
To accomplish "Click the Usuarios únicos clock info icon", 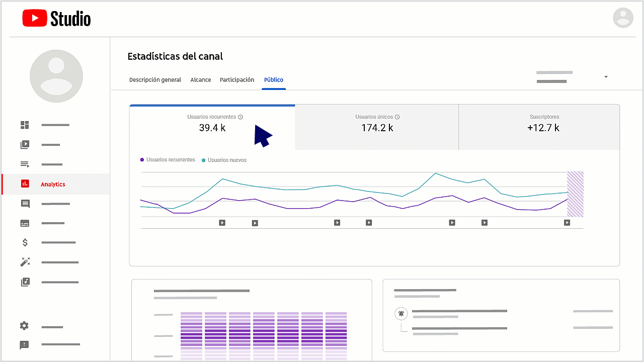I will [x=397, y=116].
